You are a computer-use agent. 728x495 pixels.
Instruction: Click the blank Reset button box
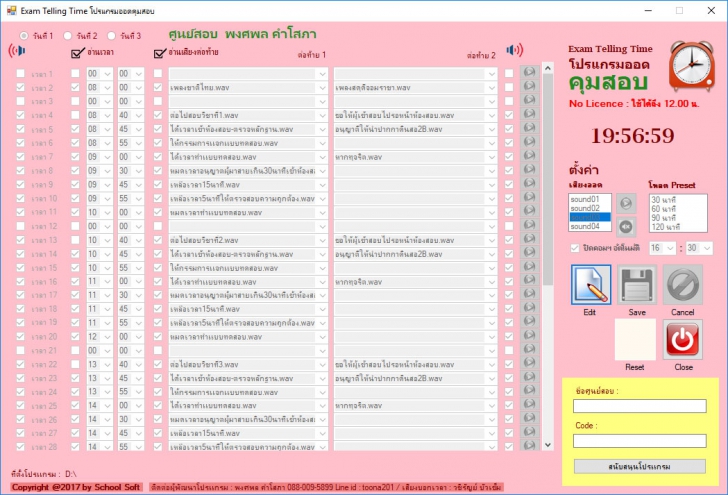[635, 339]
